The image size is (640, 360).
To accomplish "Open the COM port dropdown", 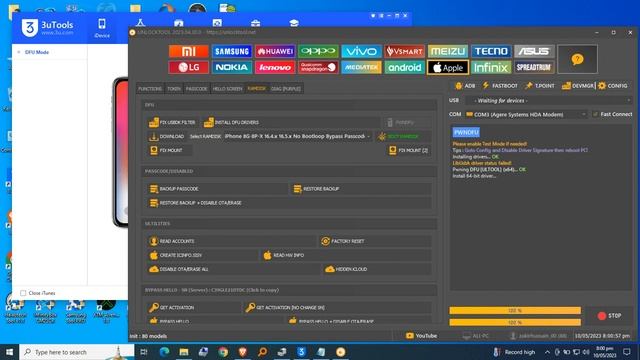I will (x=527, y=114).
